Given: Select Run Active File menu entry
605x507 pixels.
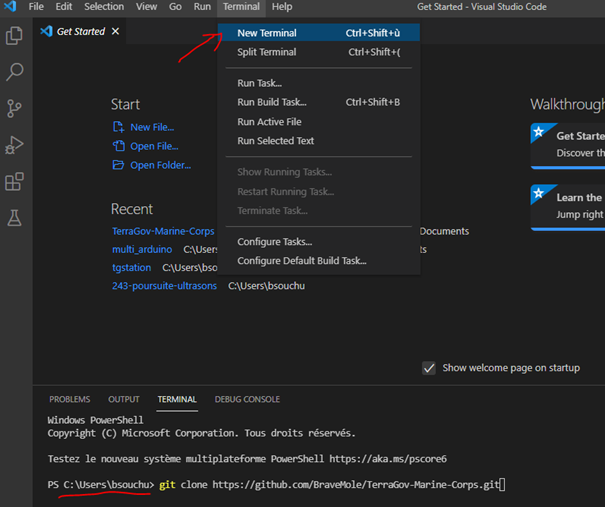Looking at the screenshot, I should pos(319,122).
